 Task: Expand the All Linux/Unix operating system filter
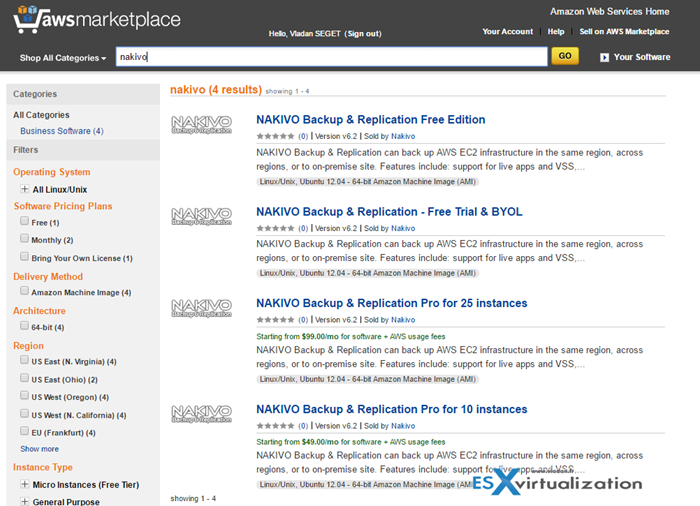25,189
